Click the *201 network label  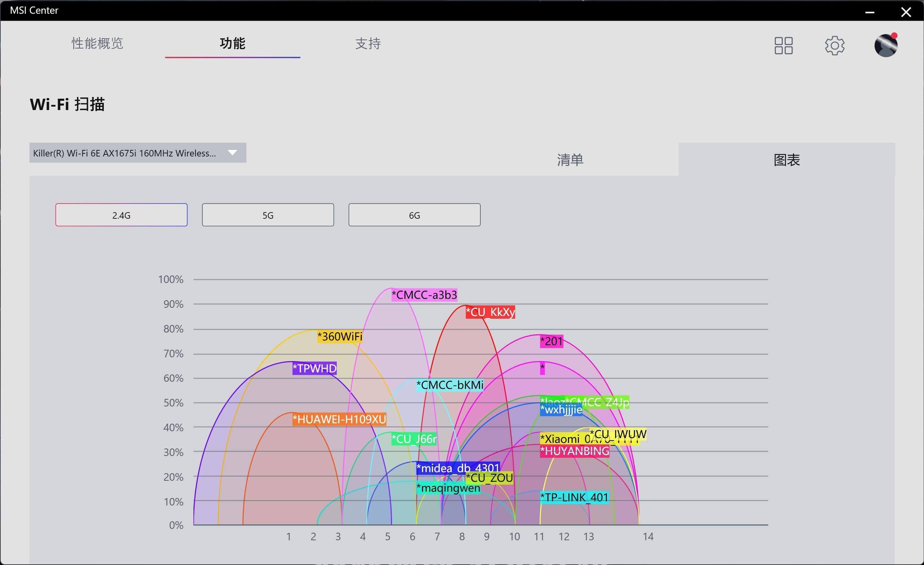pyautogui.click(x=551, y=341)
